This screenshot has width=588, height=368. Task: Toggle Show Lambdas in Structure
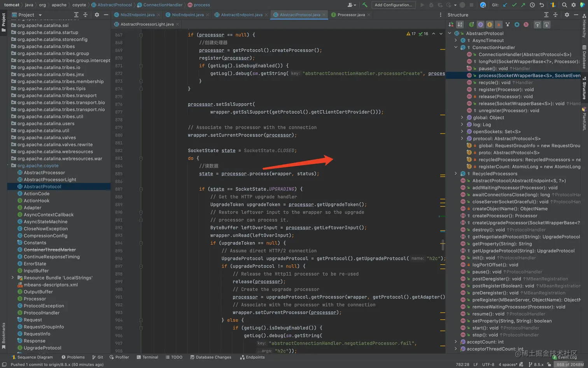point(526,25)
